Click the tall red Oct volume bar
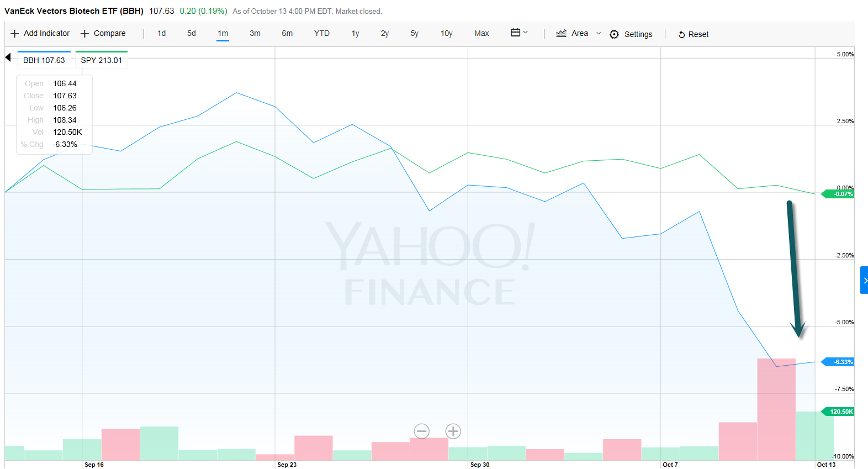The height and width of the screenshot is (469, 868). click(x=776, y=409)
